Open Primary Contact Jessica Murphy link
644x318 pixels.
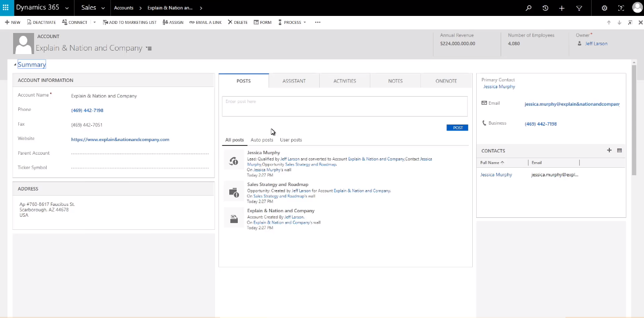click(x=499, y=86)
